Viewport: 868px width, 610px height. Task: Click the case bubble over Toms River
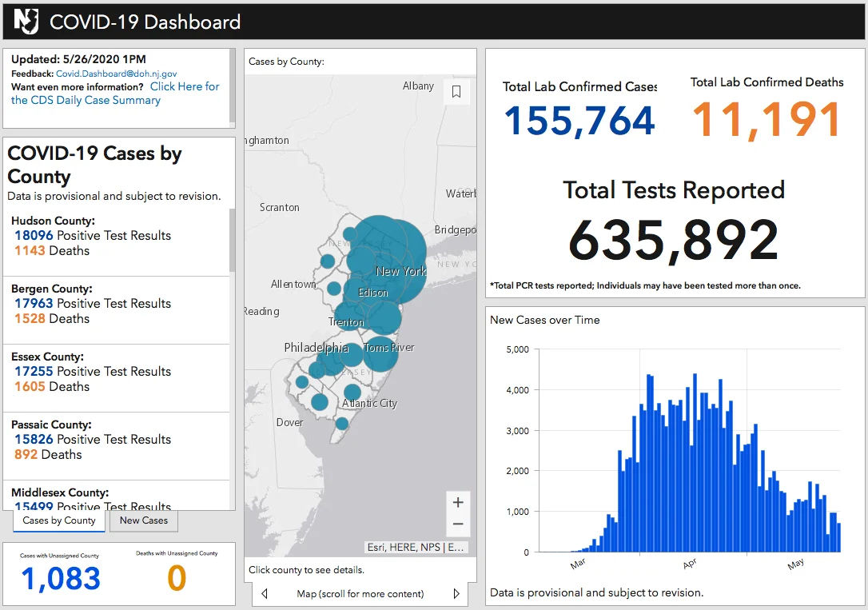pyautogui.click(x=380, y=353)
